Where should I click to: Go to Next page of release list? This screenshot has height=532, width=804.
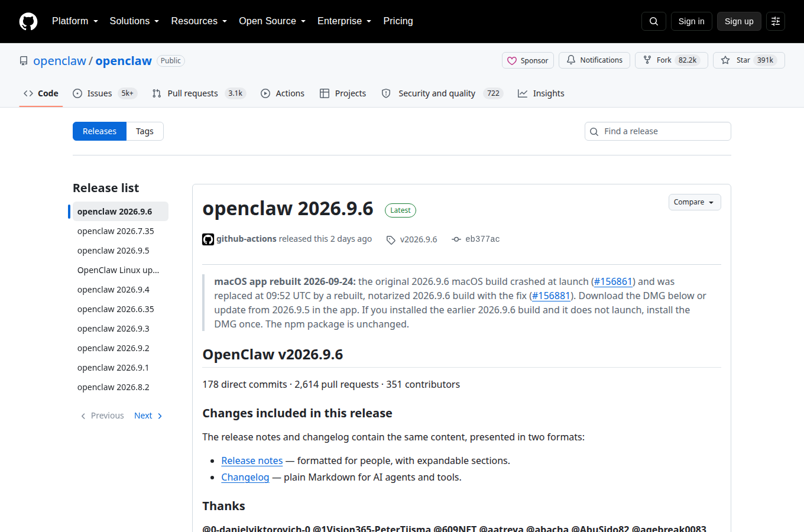pos(148,416)
